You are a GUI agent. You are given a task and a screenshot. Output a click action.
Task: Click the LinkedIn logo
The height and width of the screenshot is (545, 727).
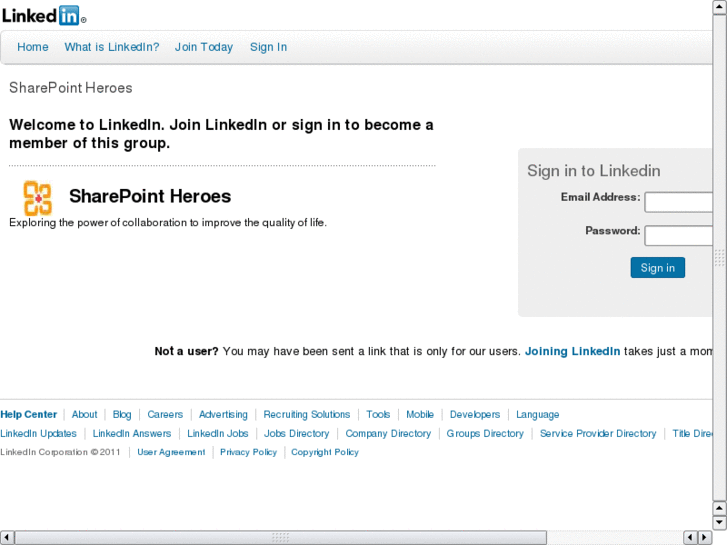pos(44,15)
